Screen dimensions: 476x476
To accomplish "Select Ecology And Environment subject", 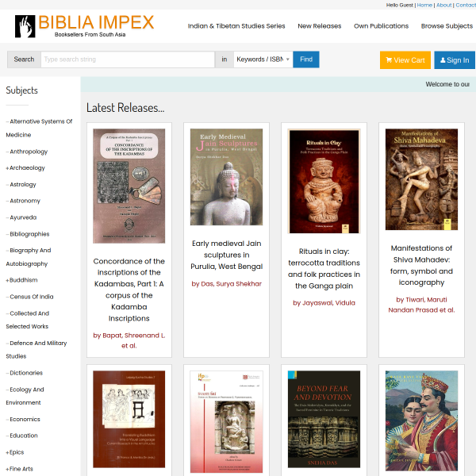I will pyautogui.click(x=25, y=396).
